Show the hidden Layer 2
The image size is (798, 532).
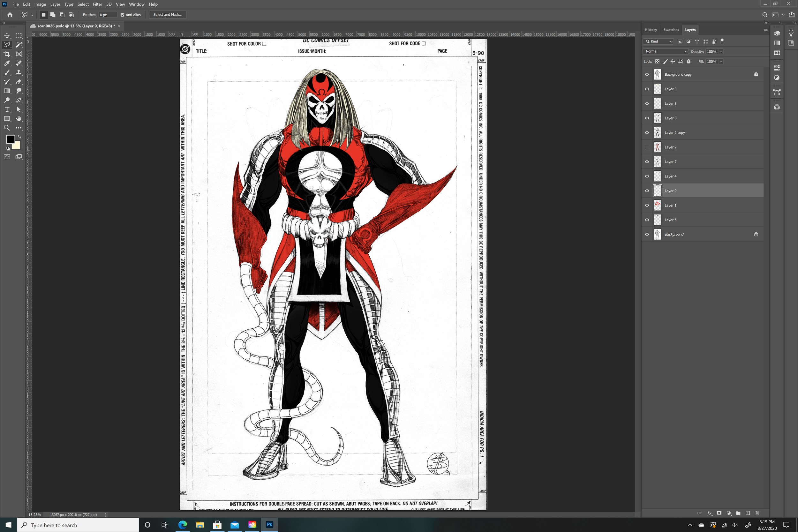click(647, 147)
